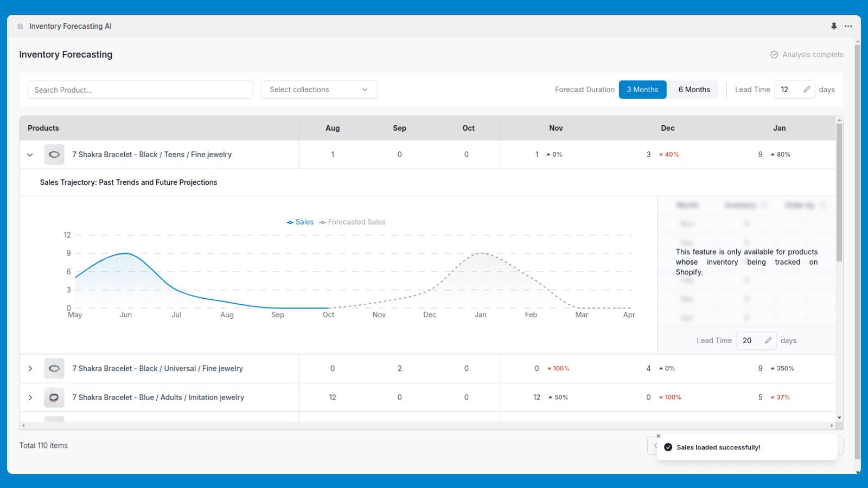Open the Select collections dropdown
The image size is (868, 488).
(319, 89)
